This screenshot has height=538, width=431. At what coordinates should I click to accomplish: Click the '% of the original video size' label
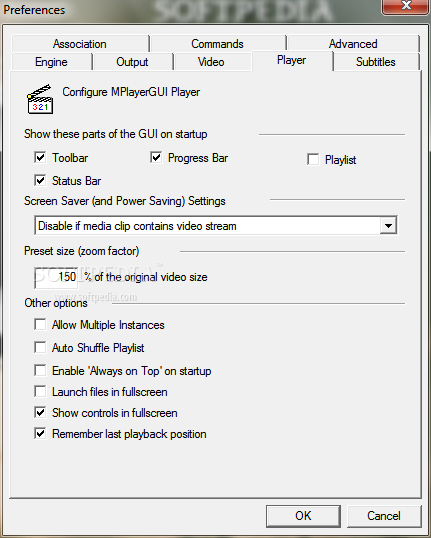(146, 277)
